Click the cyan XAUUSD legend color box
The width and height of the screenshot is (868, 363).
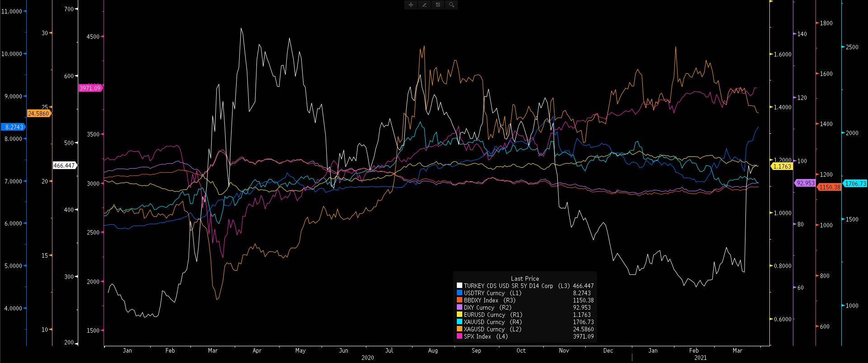point(460,322)
